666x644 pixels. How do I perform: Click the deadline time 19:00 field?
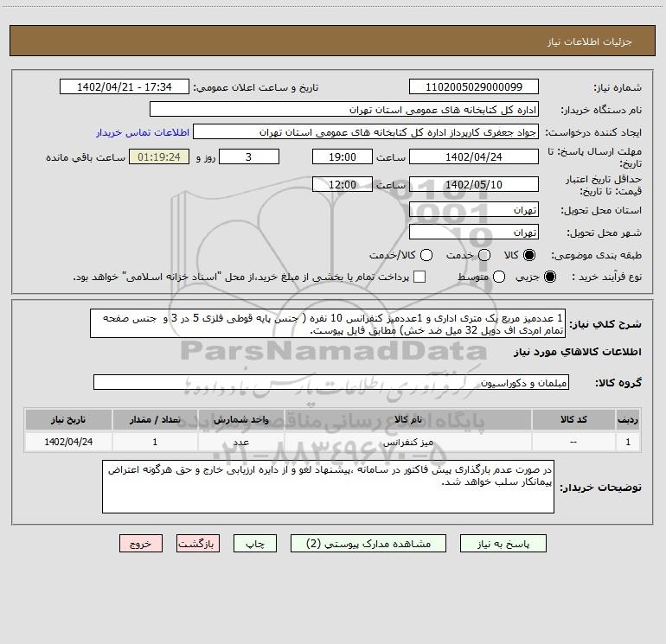click(343, 156)
